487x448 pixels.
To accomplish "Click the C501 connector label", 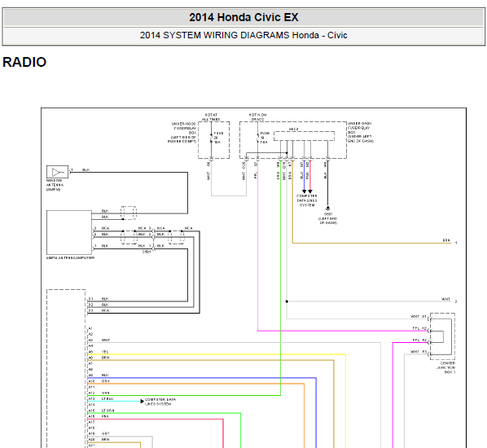I will pos(147,252).
